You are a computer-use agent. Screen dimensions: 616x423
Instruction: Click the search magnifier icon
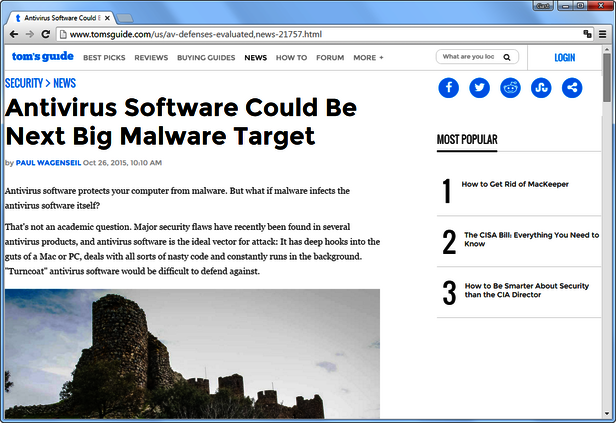[507, 58]
